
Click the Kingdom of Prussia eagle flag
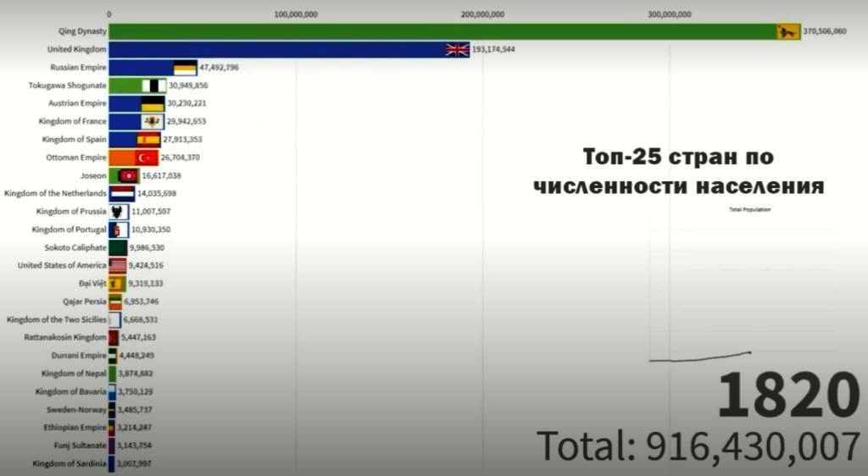coord(119,212)
